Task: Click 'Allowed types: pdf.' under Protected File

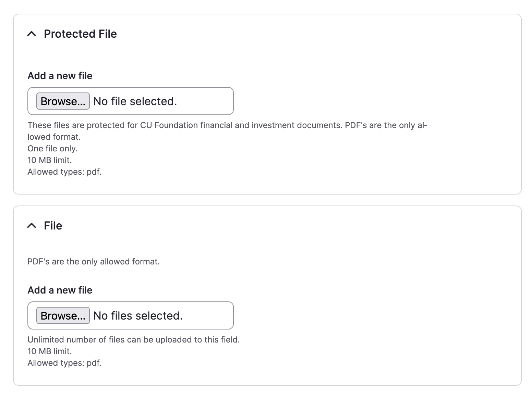Action: 64,172
